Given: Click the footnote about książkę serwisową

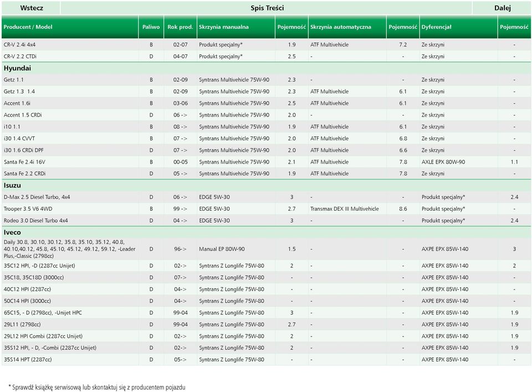Looking at the screenshot, I should click(x=96, y=387).
